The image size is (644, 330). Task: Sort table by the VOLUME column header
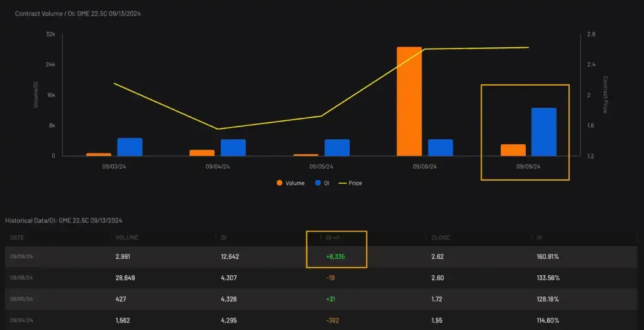pos(127,238)
